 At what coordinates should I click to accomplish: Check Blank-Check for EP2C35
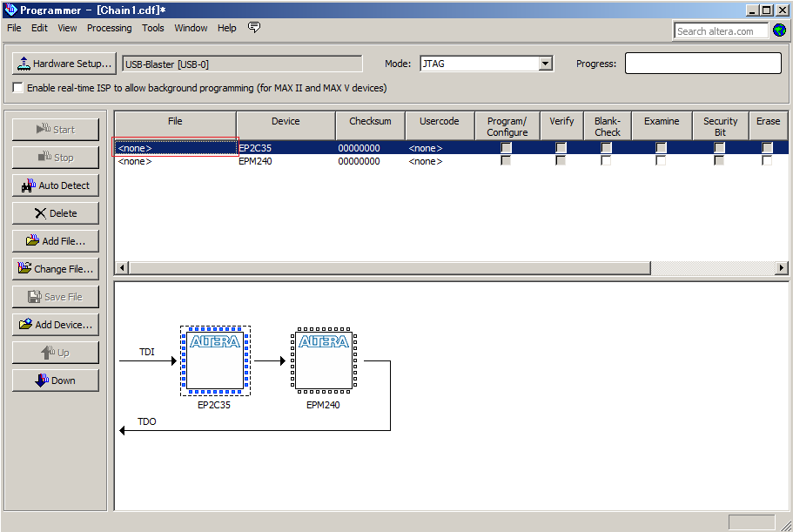pos(606,148)
